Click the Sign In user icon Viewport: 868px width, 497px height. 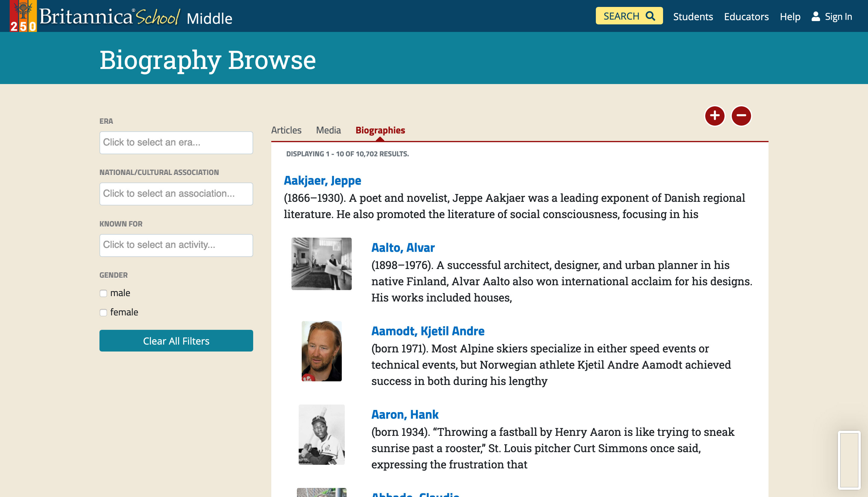816,16
